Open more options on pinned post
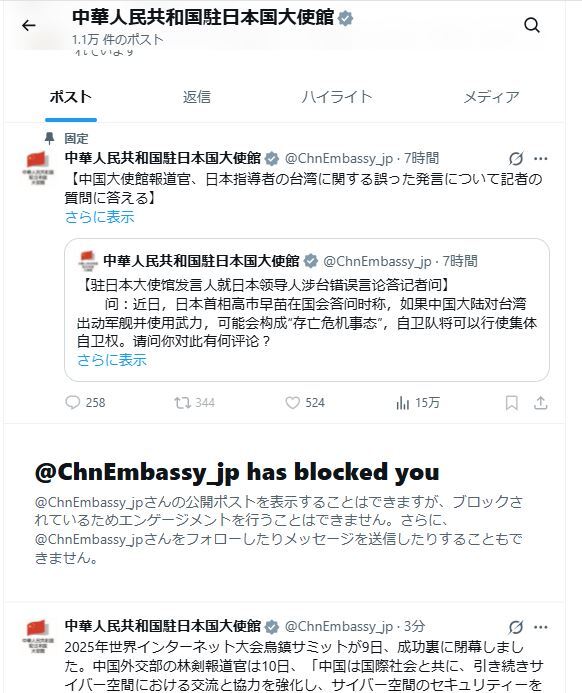The image size is (582, 693). (540, 158)
